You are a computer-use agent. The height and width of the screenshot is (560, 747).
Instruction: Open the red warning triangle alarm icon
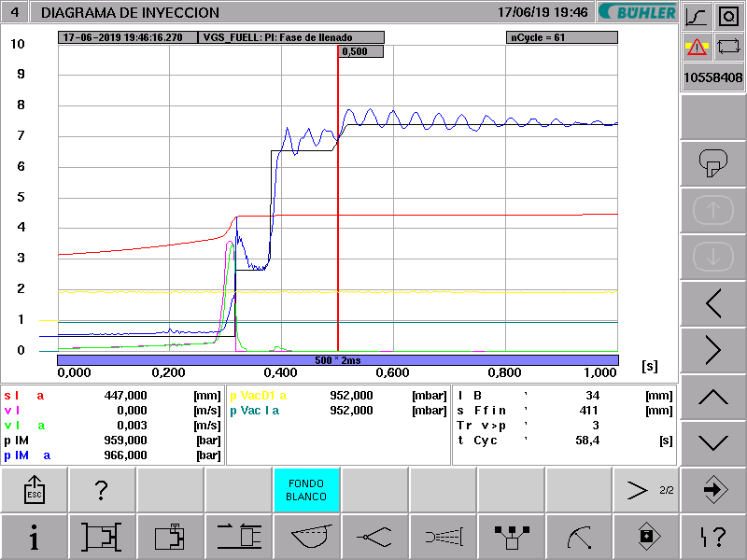point(697,47)
